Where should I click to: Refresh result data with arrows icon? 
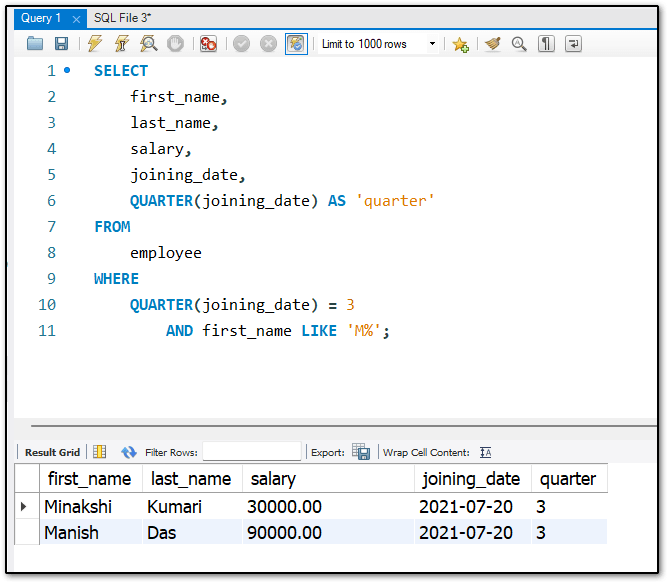[129, 452]
